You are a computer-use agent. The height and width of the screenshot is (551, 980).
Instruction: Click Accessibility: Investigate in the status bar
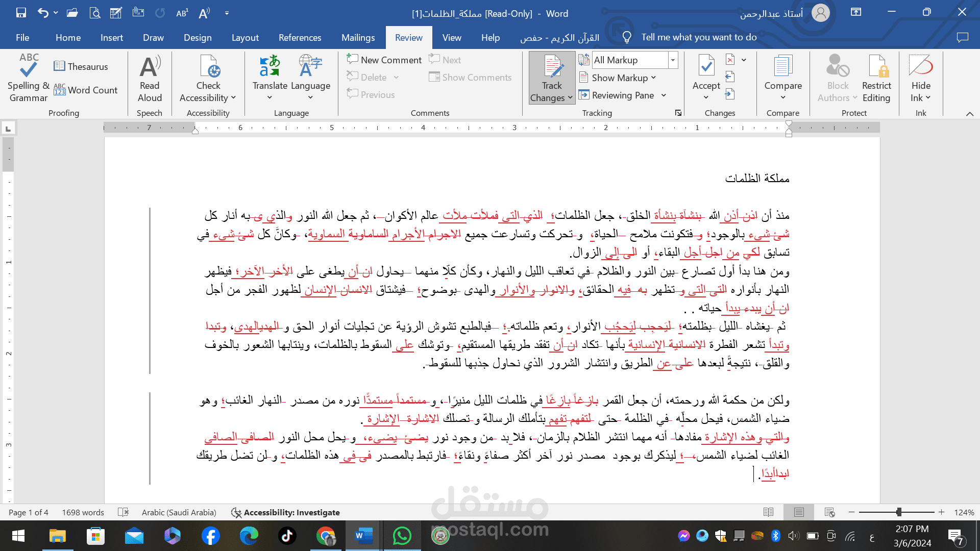tap(285, 512)
